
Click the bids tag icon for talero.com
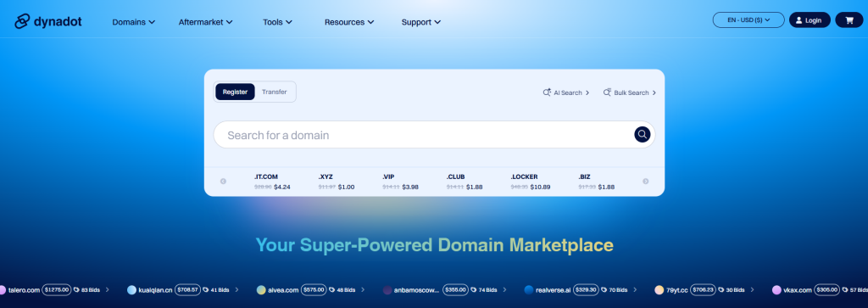click(x=76, y=289)
